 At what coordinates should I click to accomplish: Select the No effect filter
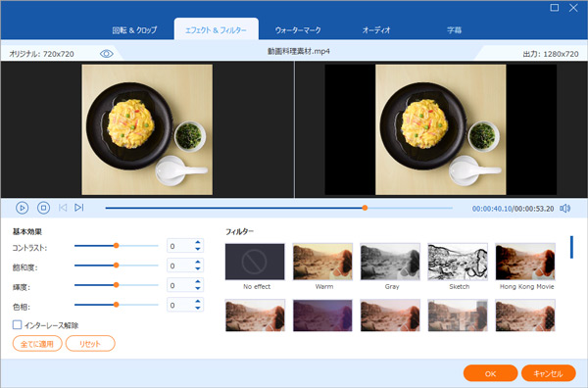click(255, 262)
